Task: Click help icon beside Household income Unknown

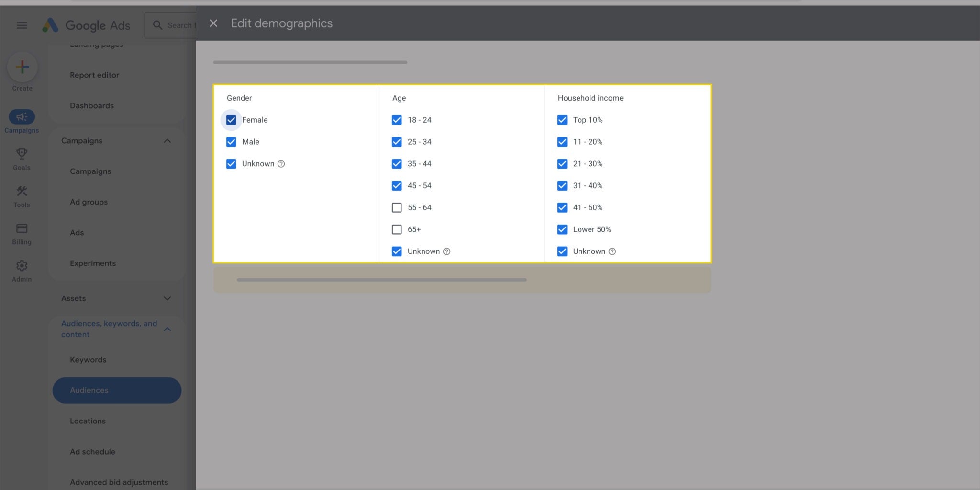Action: pos(612,251)
